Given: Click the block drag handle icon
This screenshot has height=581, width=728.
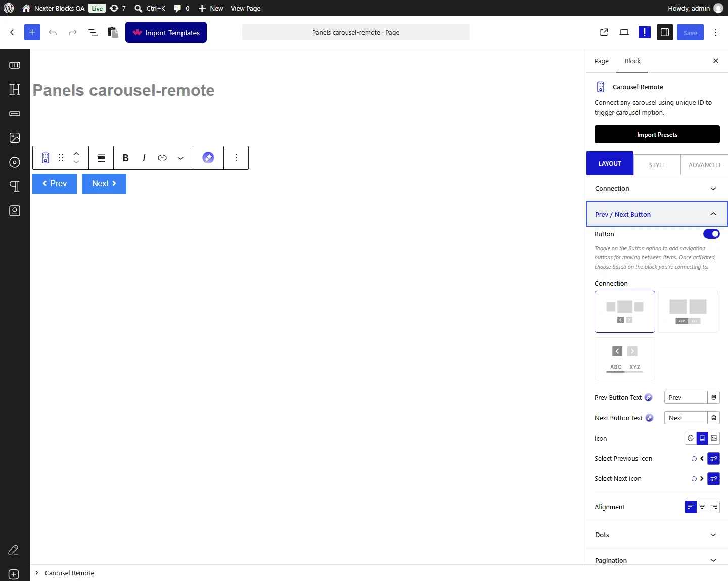Looking at the screenshot, I should (x=61, y=158).
